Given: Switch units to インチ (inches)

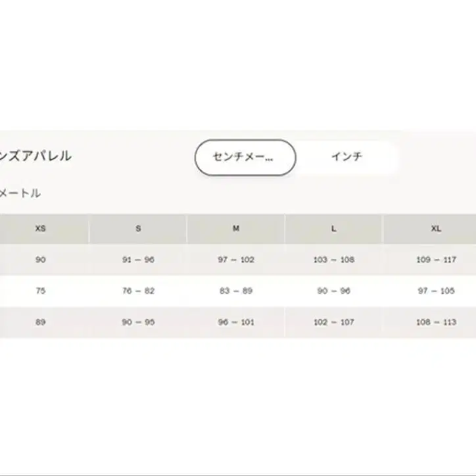Looking at the screenshot, I should coord(348,157).
